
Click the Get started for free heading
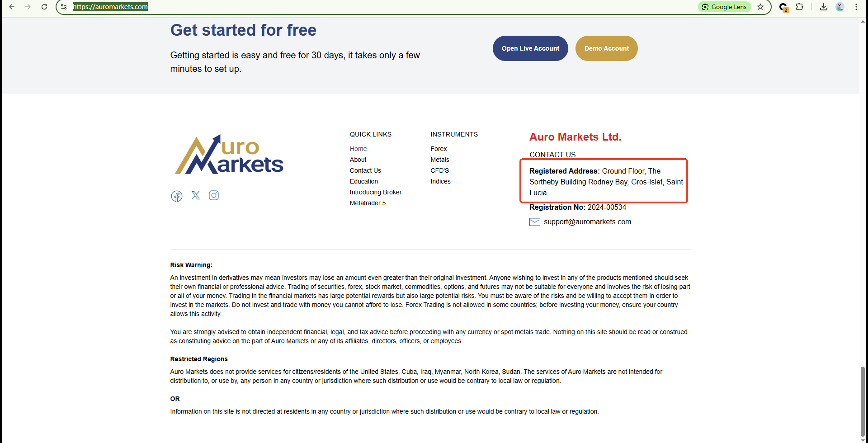click(x=243, y=30)
